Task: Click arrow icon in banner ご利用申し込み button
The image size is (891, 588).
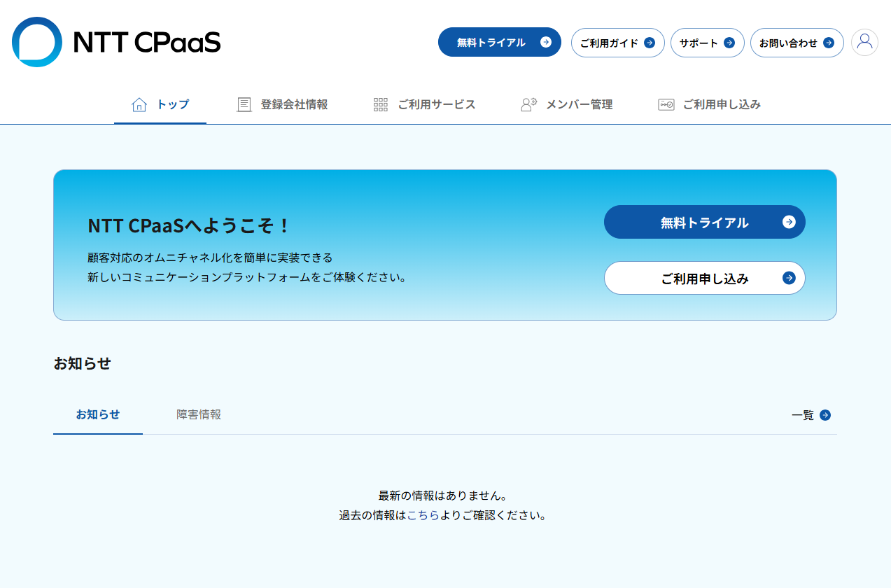Action: coord(789,278)
